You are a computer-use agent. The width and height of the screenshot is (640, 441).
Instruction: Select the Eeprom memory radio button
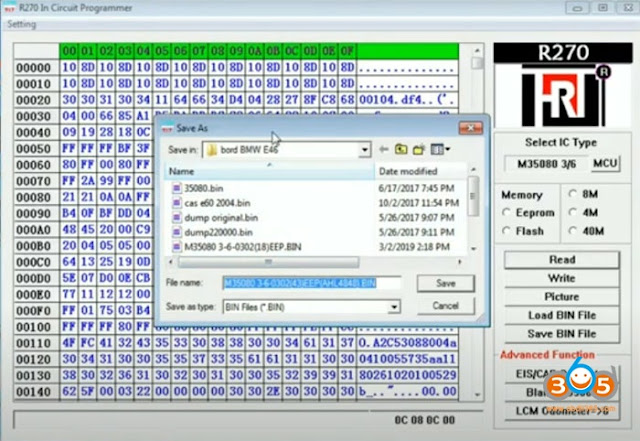pos(507,212)
